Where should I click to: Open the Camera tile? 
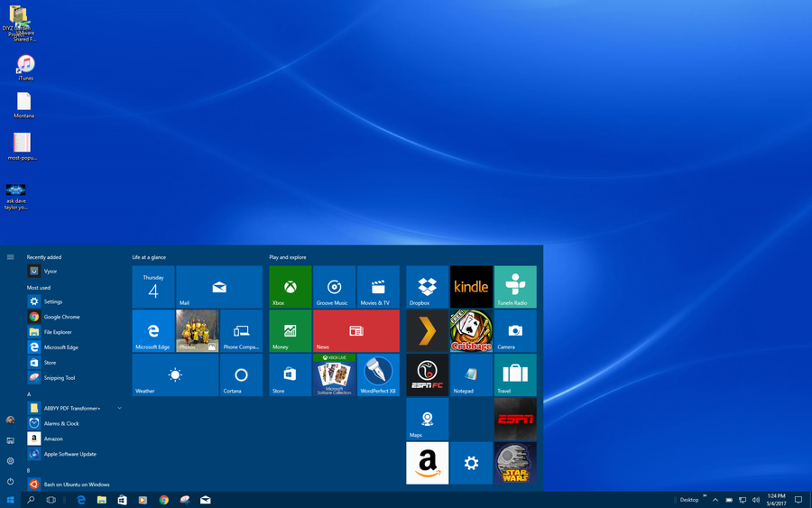[515, 331]
